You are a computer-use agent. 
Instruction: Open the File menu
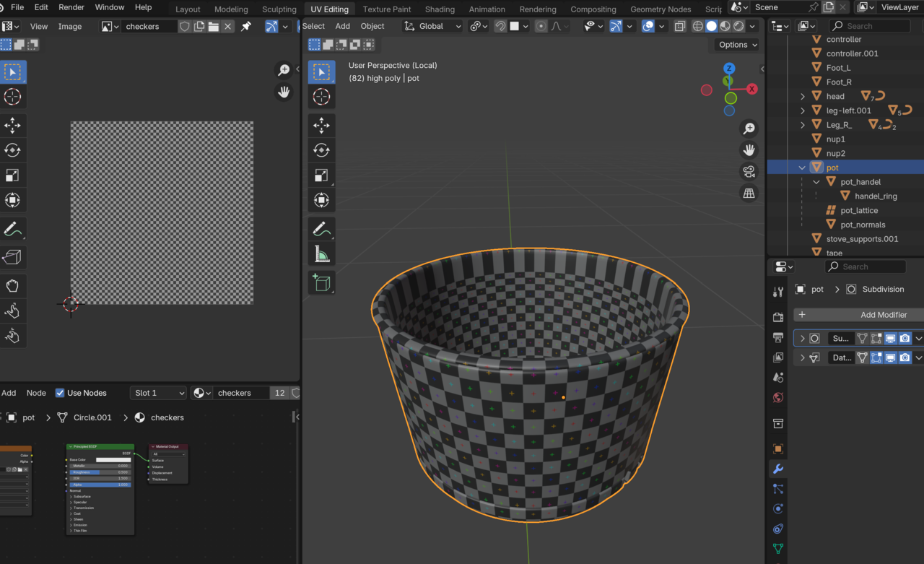pyautogui.click(x=17, y=7)
